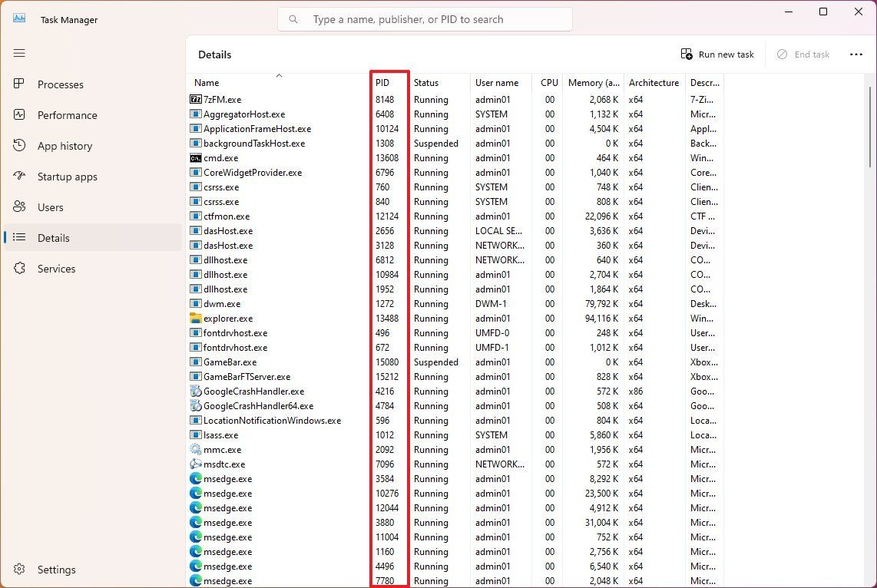The width and height of the screenshot is (877, 588).
Task: Click the Xbox icon beside GameBar.exe
Action: click(194, 362)
